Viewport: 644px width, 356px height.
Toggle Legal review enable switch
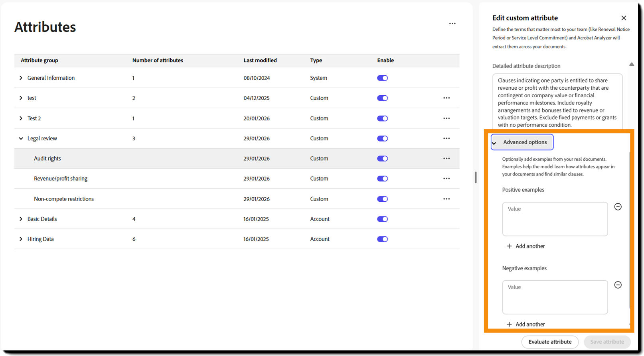[382, 138]
